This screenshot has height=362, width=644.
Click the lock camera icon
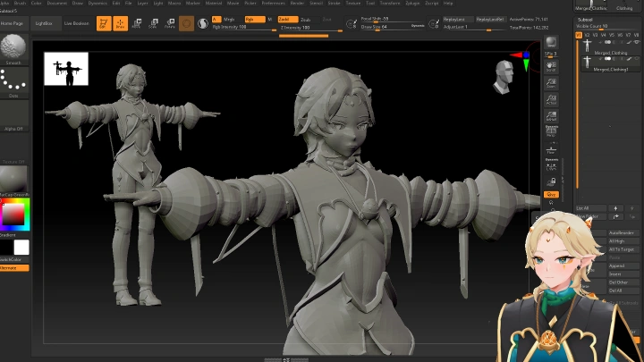pyautogui.click(x=551, y=181)
